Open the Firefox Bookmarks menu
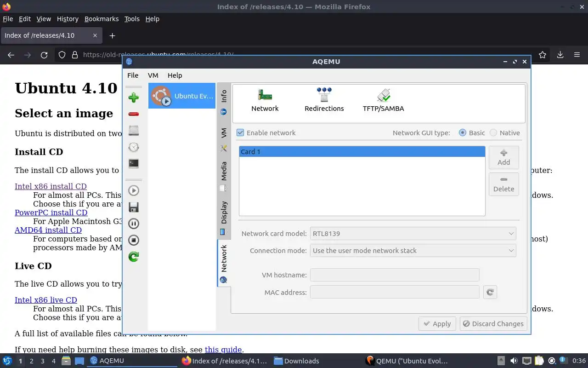Viewport: 588px width, 368px height. pyautogui.click(x=102, y=19)
